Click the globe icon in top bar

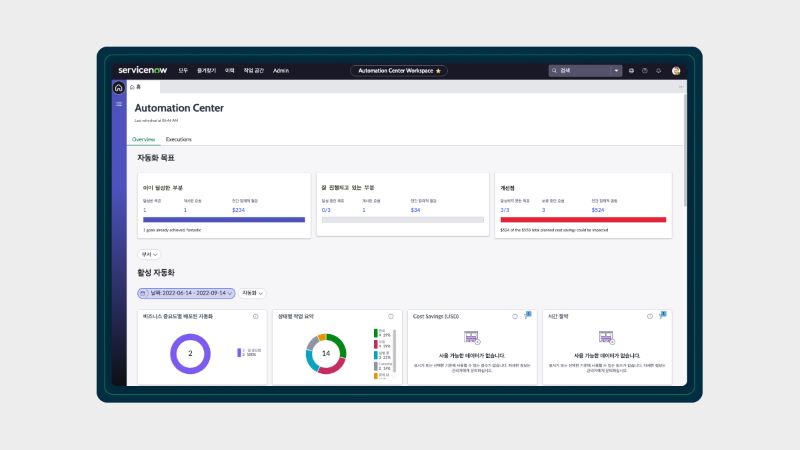(631, 71)
